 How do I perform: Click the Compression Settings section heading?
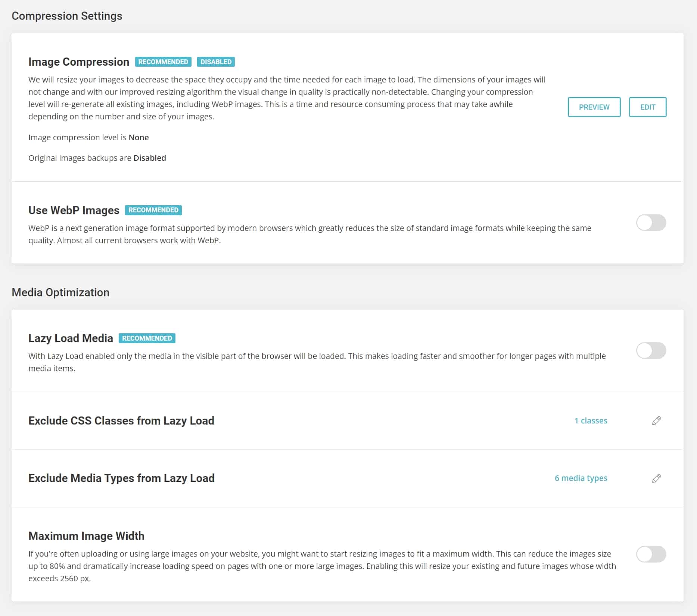coord(67,16)
